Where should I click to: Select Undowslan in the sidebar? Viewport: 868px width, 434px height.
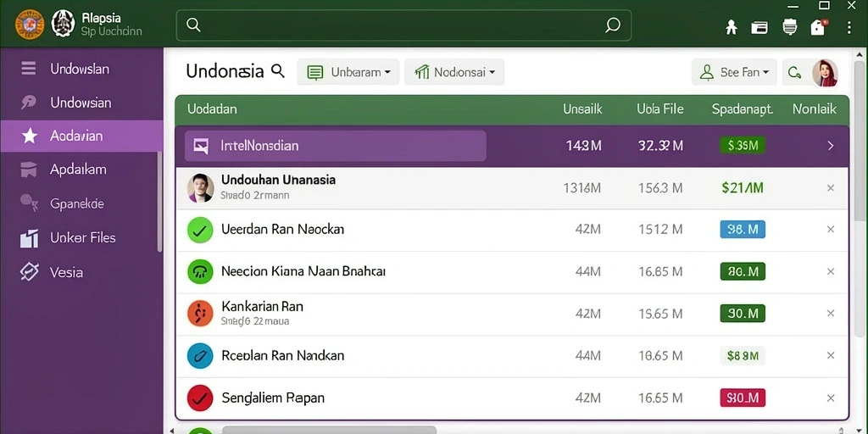click(81, 69)
